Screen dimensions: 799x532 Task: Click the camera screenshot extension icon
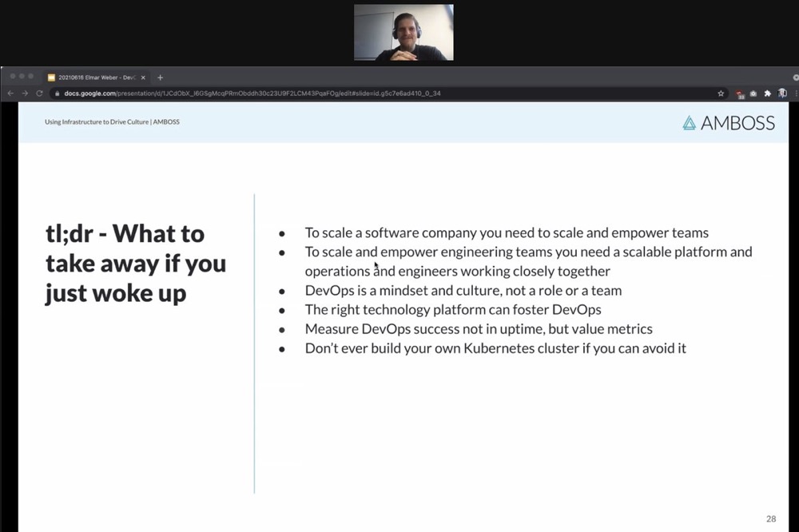pos(753,93)
